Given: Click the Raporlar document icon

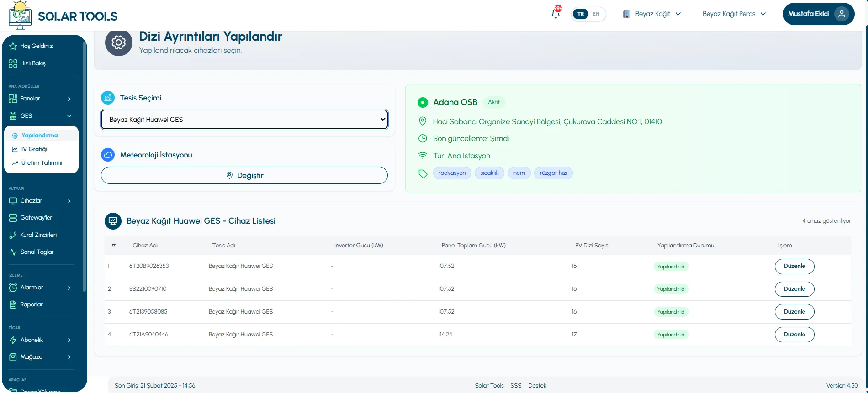Looking at the screenshot, I should tap(13, 304).
